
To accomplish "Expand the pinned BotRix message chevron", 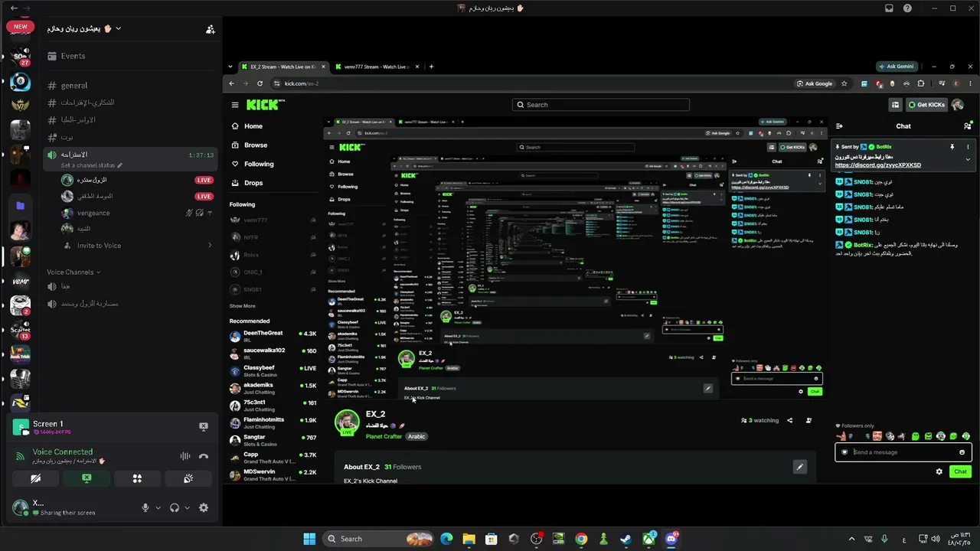I will pos(968,160).
